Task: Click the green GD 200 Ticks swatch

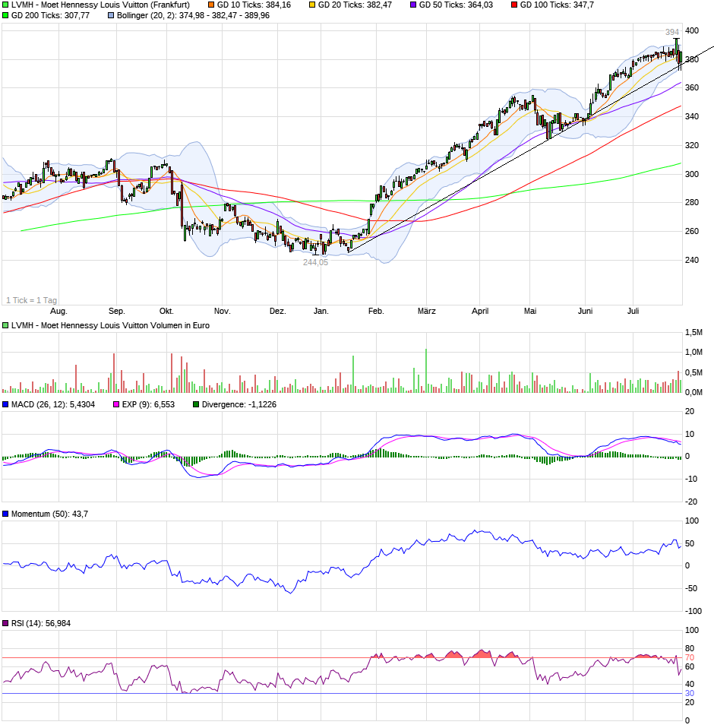Action: click(5, 15)
